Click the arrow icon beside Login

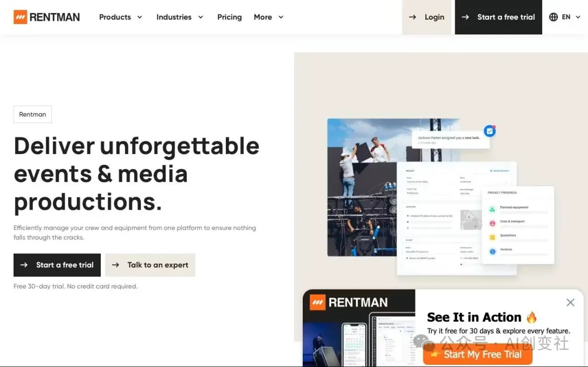[413, 17]
